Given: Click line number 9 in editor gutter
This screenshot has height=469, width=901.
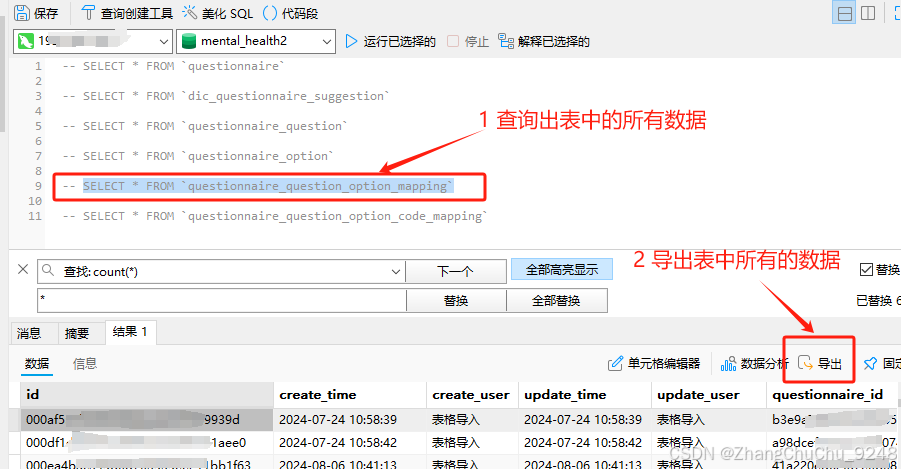Looking at the screenshot, I should tap(38, 186).
